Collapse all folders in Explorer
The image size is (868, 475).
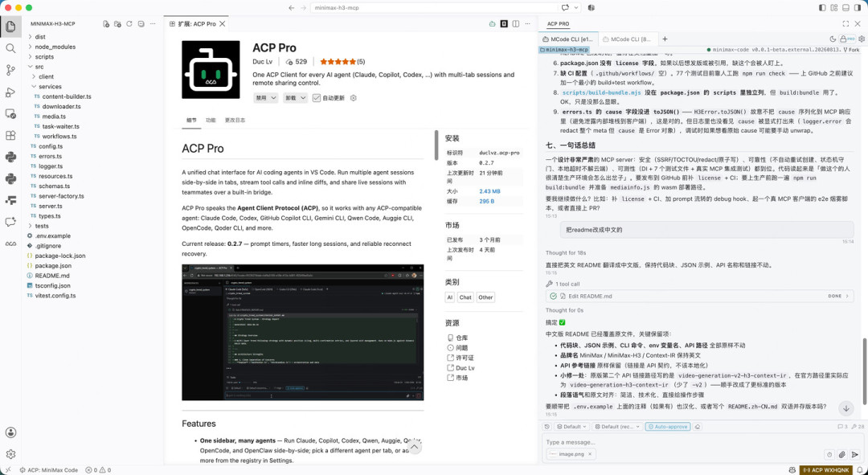click(x=141, y=24)
